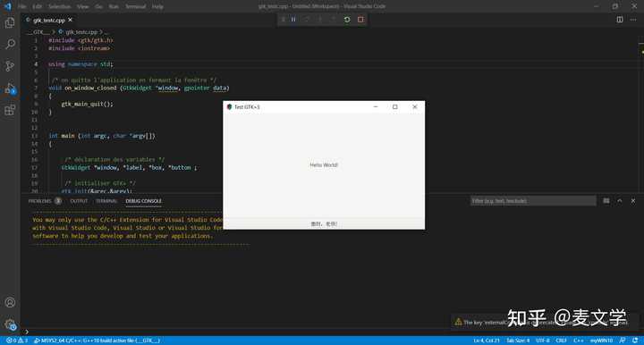Open the Selection menu
This screenshot has height=345, width=644.
click(60, 6)
